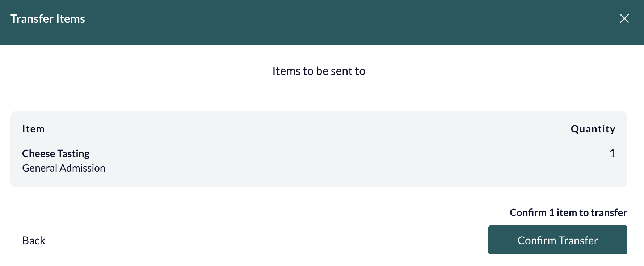Click the word 'Confirm' in the summary line
Screen dimensions: 644x266
click(x=528, y=212)
